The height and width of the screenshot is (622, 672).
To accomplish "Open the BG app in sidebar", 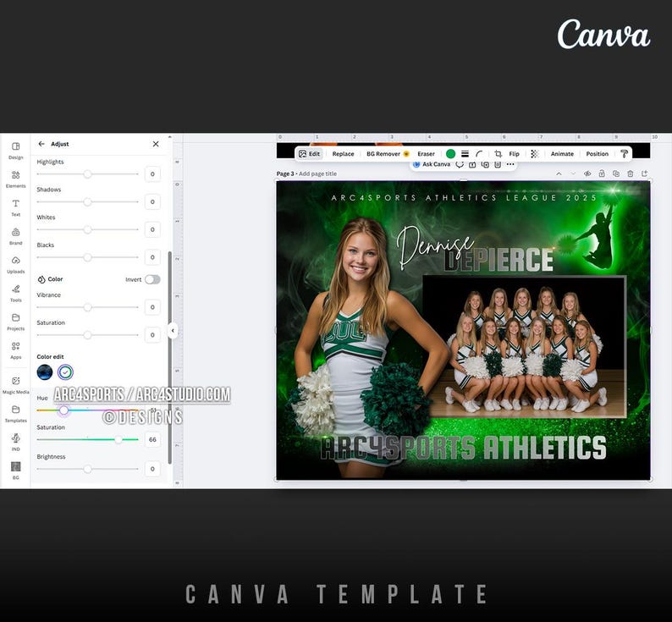I will 16,471.
